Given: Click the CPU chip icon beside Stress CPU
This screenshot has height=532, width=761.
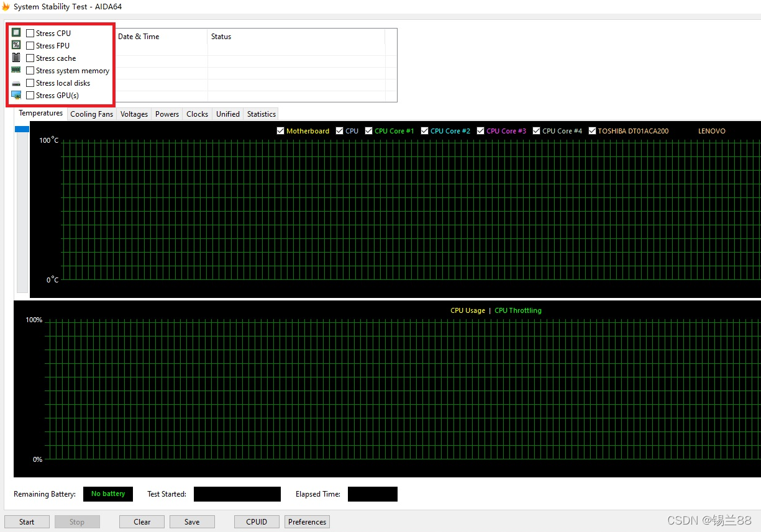Looking at the screenshot, I should [x=16, y=33].
